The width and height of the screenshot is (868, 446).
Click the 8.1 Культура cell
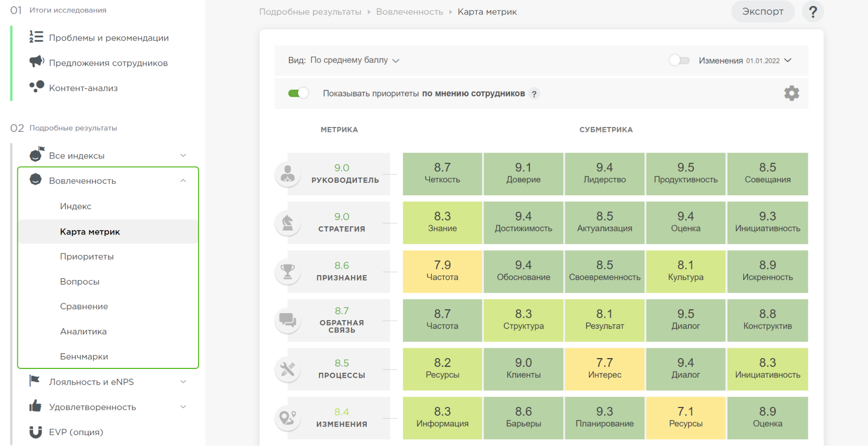(686, 272)
